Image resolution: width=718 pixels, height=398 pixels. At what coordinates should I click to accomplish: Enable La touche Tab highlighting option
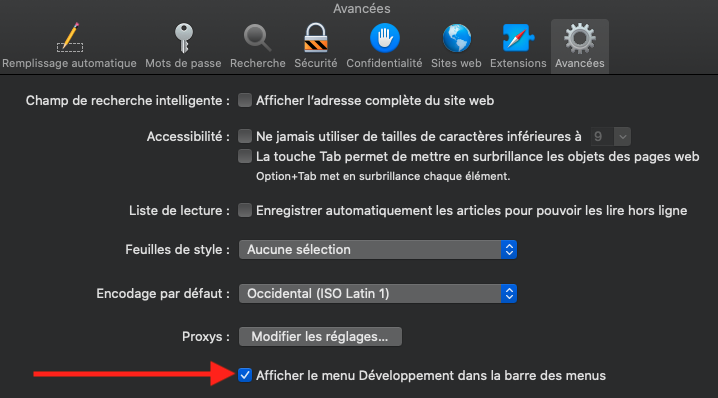245,156
